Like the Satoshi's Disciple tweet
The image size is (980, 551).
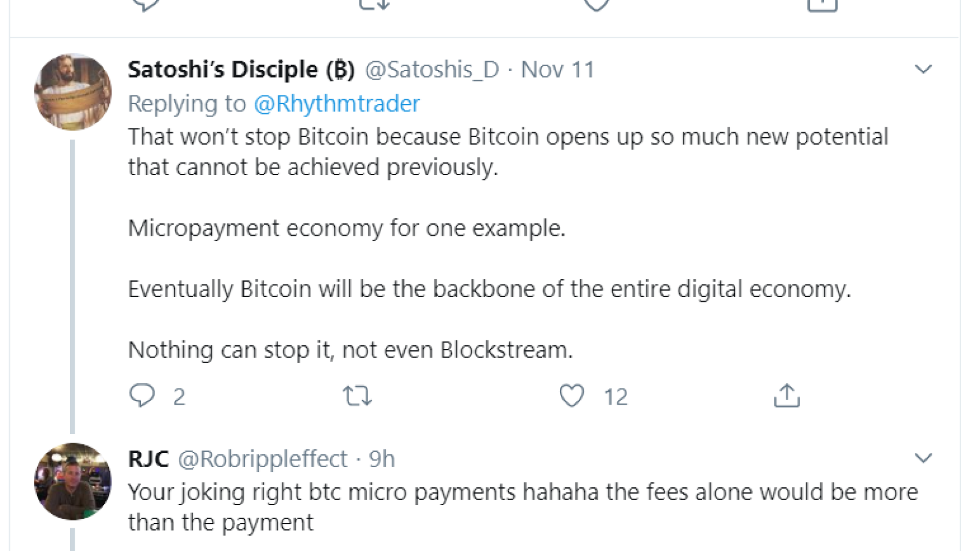[x=572, y=395]
